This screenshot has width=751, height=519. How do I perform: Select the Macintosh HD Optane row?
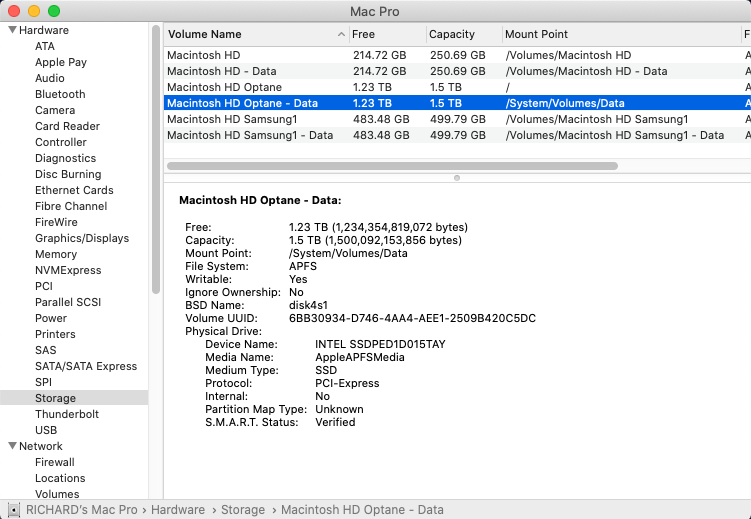click(457, 87)
